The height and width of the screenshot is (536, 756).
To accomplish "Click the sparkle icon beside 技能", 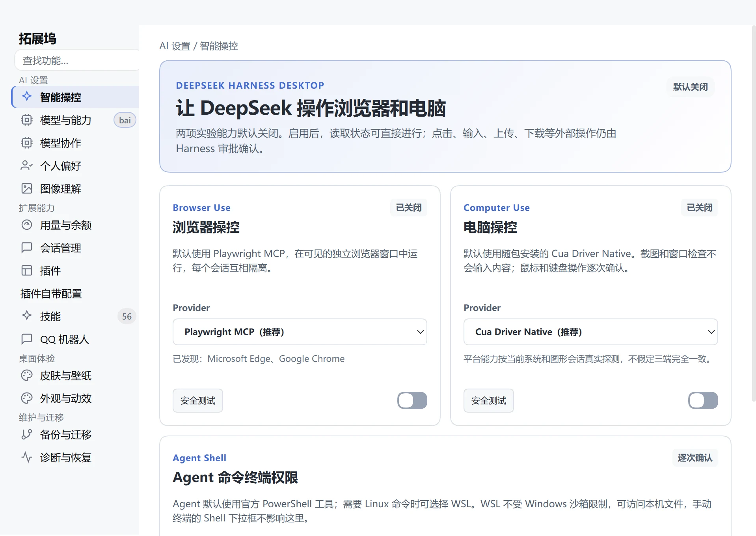I will point(27,315).
